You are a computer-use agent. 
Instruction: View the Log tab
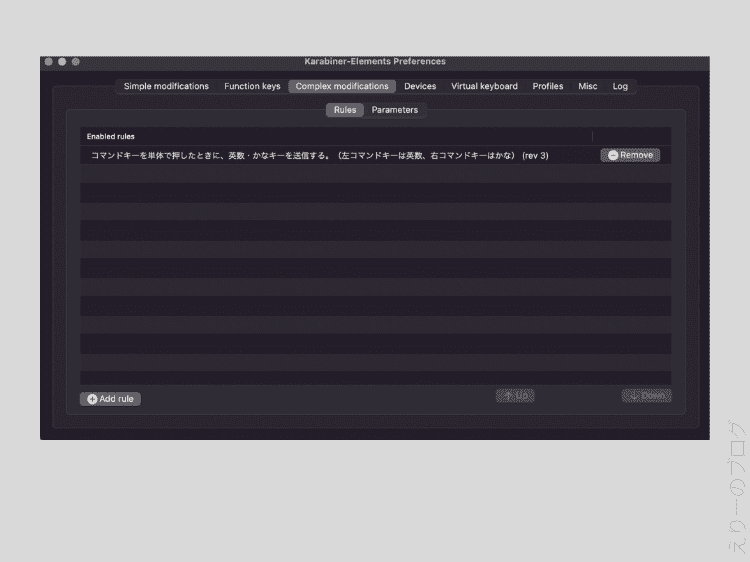pyautogui.click(x=620, y=86)
